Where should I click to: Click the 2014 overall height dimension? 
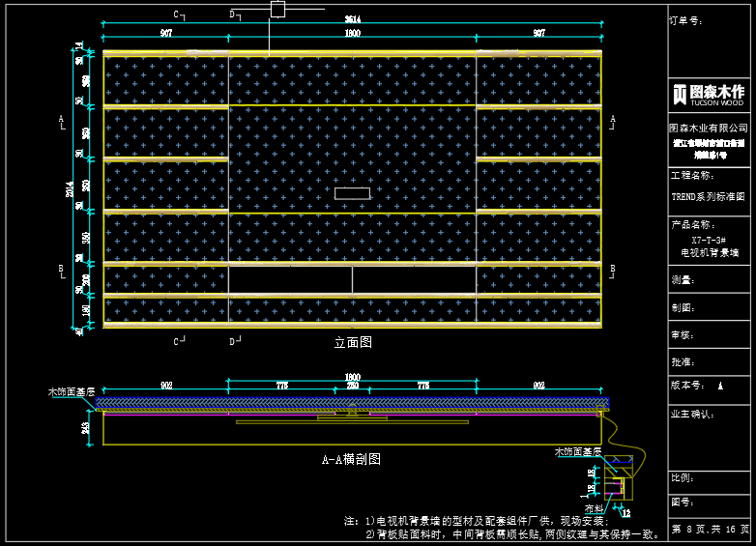(71, 189)
